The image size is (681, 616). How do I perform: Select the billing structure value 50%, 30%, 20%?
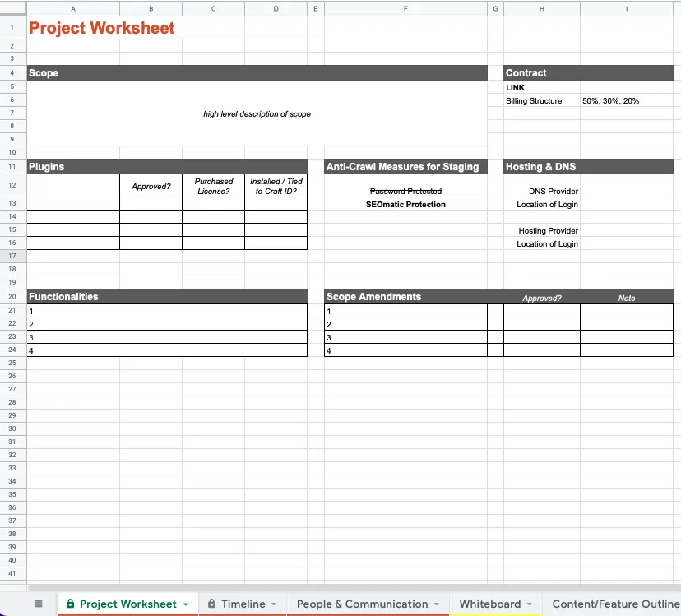pyautogui.click(x=610, y=101)
